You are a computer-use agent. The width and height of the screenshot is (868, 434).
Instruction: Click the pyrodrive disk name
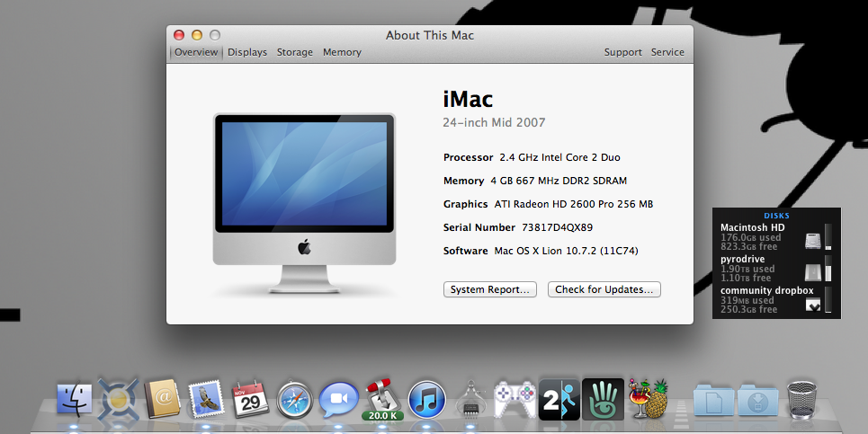(742, 259)
